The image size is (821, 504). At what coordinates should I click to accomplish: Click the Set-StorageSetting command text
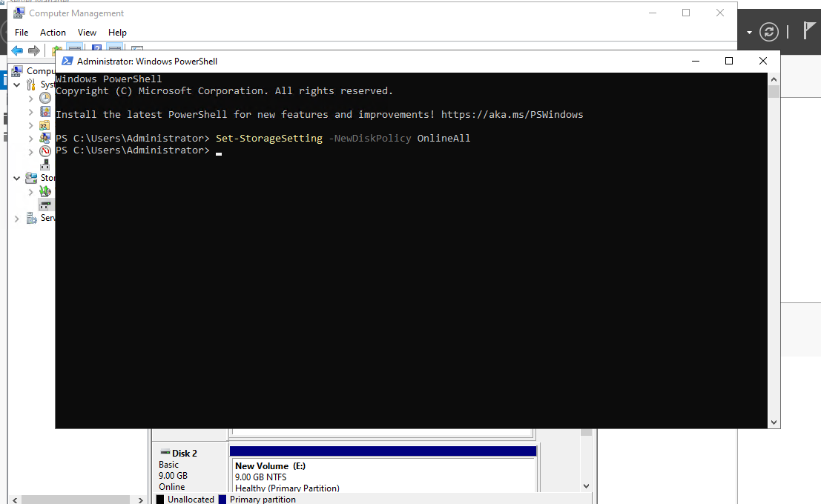click(x=269, y=138)
